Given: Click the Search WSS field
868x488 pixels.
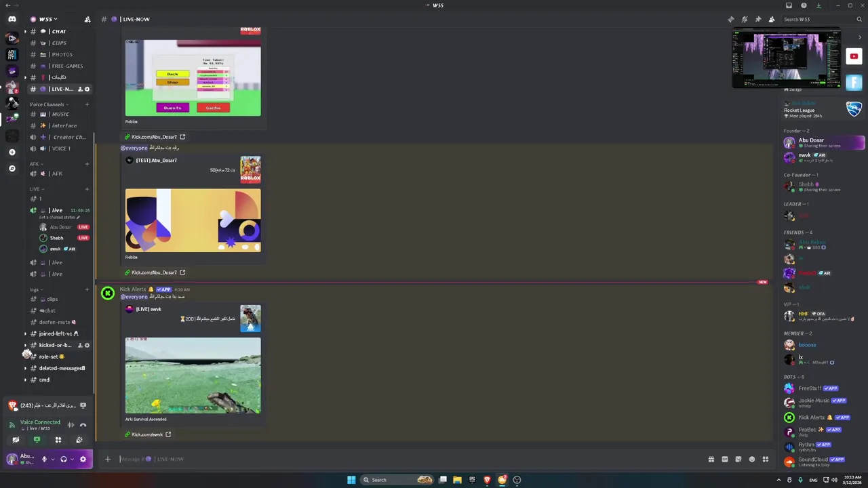Looking at the screenshot, I should pos(823,19).
